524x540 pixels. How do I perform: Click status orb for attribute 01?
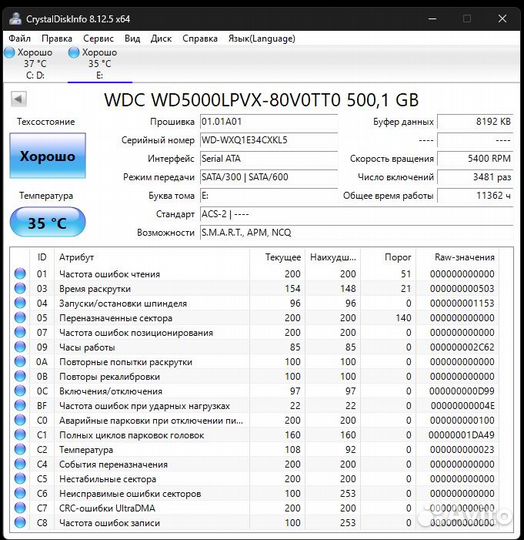(x=20, y=274)
